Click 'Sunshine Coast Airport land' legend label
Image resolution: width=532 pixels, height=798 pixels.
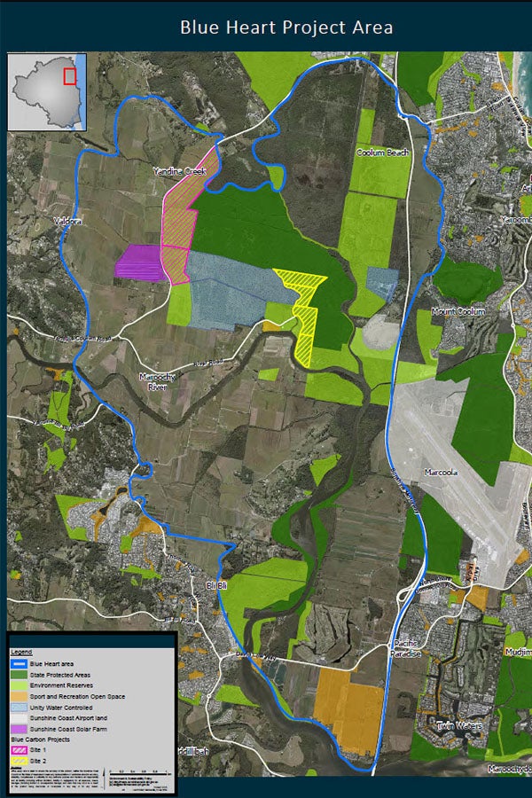[x=68, y=718]
